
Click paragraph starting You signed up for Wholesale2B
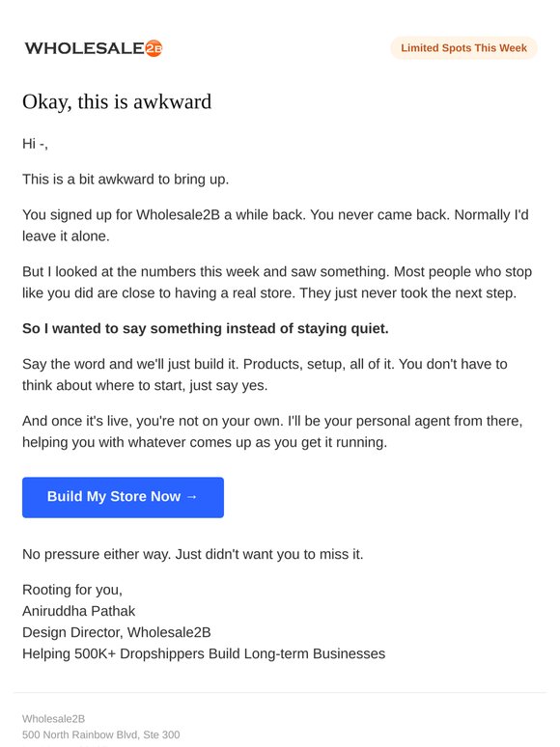click(275, 225)
